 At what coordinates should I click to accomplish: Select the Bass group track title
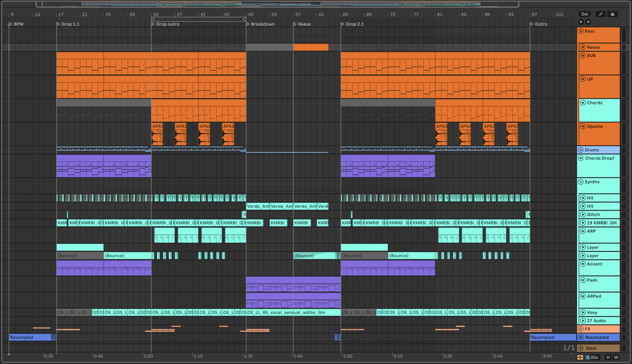[x=589, y=31]
